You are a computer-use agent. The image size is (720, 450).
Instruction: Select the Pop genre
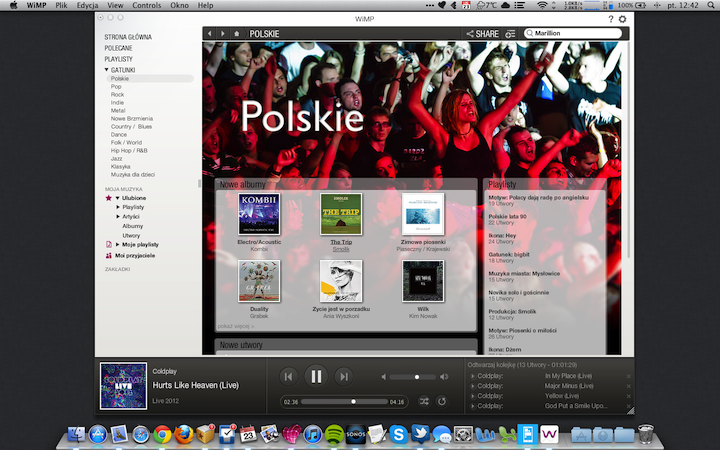tap(116, 86)
